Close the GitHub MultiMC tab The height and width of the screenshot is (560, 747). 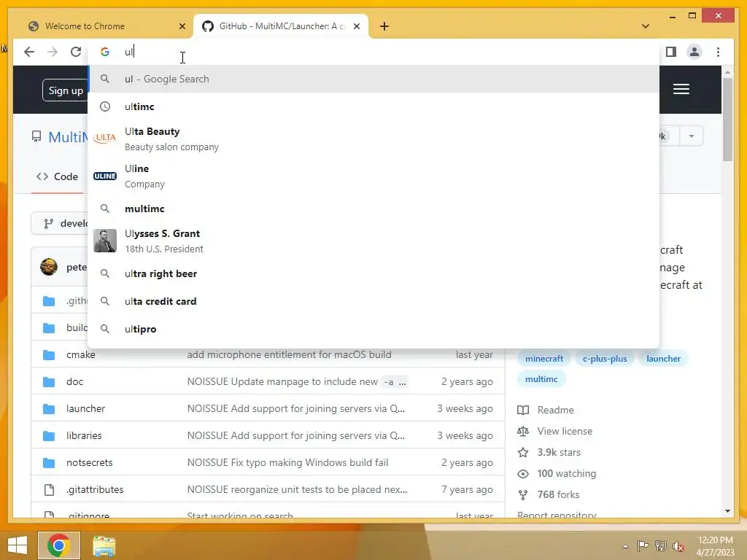(x=356, y=26)
